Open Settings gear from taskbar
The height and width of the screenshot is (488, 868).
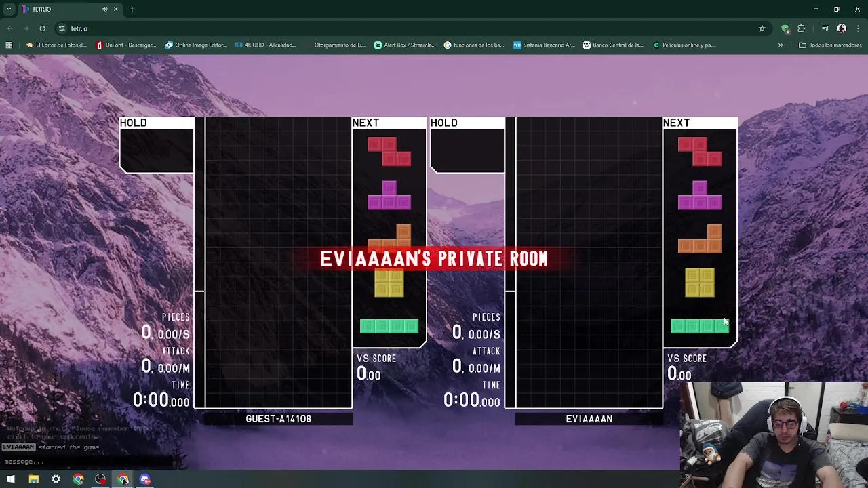coord(56,479)
